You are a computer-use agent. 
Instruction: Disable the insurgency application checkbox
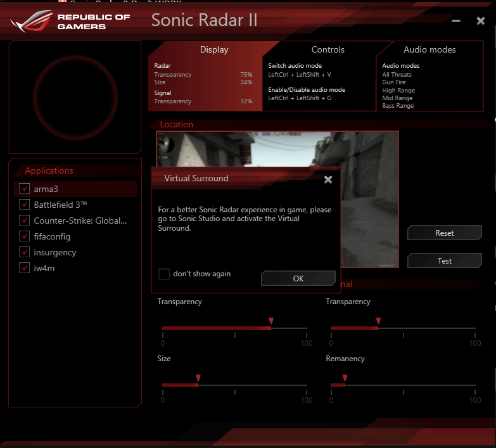coord(24,252)
